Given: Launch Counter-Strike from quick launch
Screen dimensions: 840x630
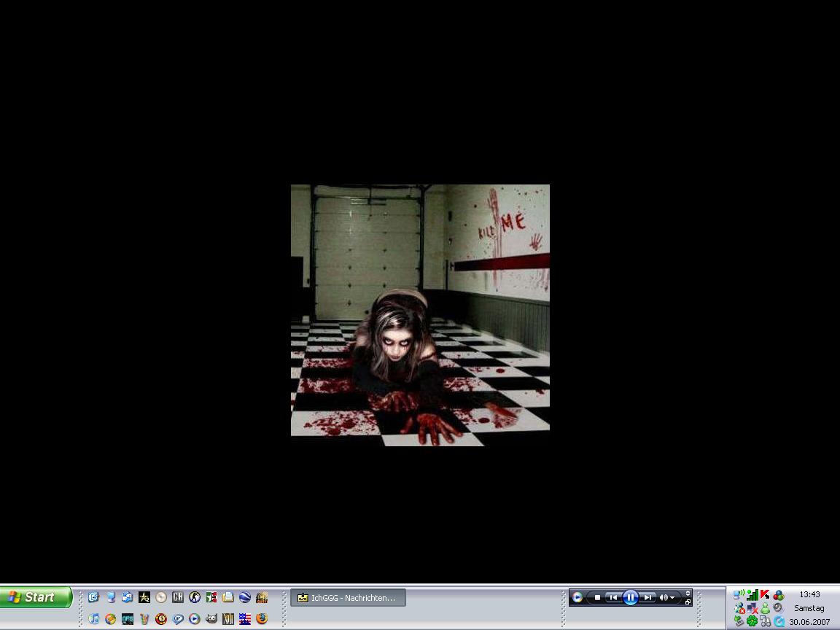Looking at the screenshot, I should click(x=195, y=597).
